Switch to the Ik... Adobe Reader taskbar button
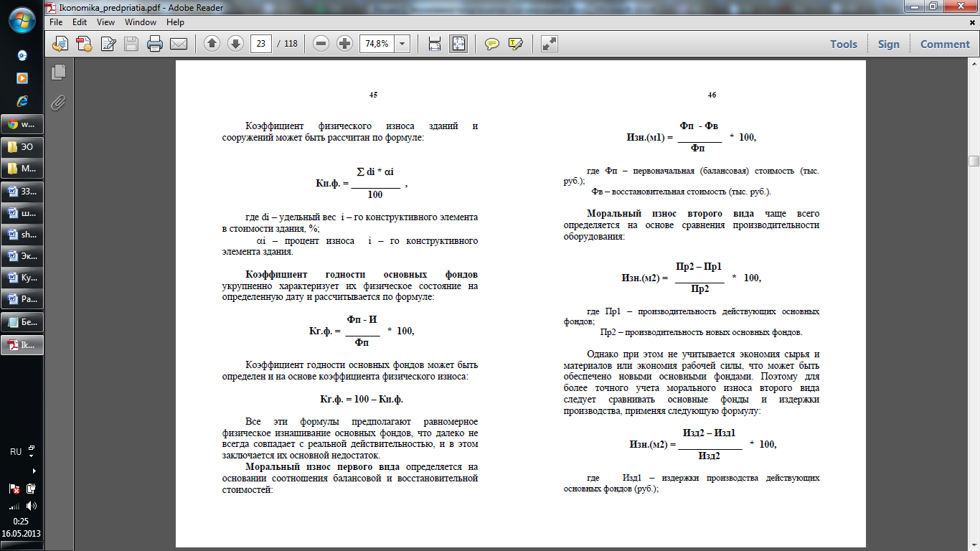 point(22,345)
